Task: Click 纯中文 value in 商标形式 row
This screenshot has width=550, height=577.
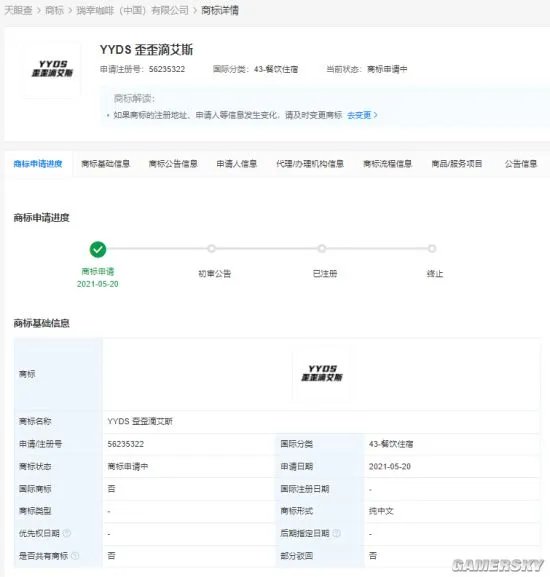Action: (381, 511)
